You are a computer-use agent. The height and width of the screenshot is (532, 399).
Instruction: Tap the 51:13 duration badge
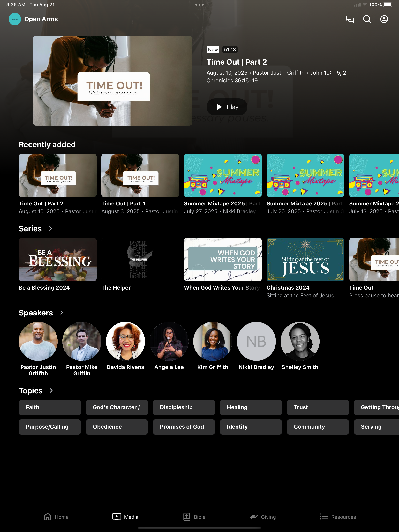230,49
